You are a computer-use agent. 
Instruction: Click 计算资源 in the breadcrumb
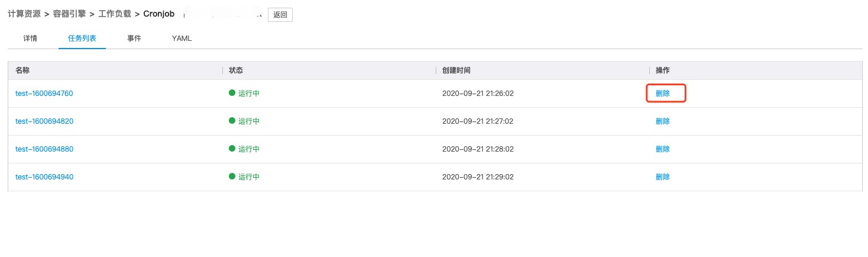click(24, 14)
